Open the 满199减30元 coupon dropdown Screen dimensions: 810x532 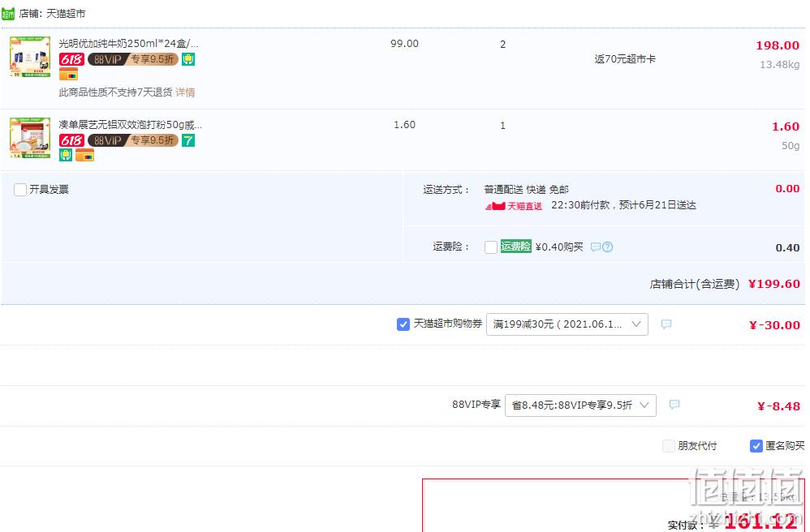pyautogui.click(x=567, y=324)
